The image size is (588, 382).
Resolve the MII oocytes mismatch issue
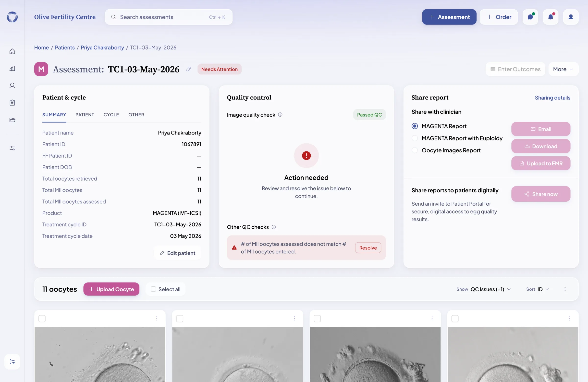coord(368,247)
